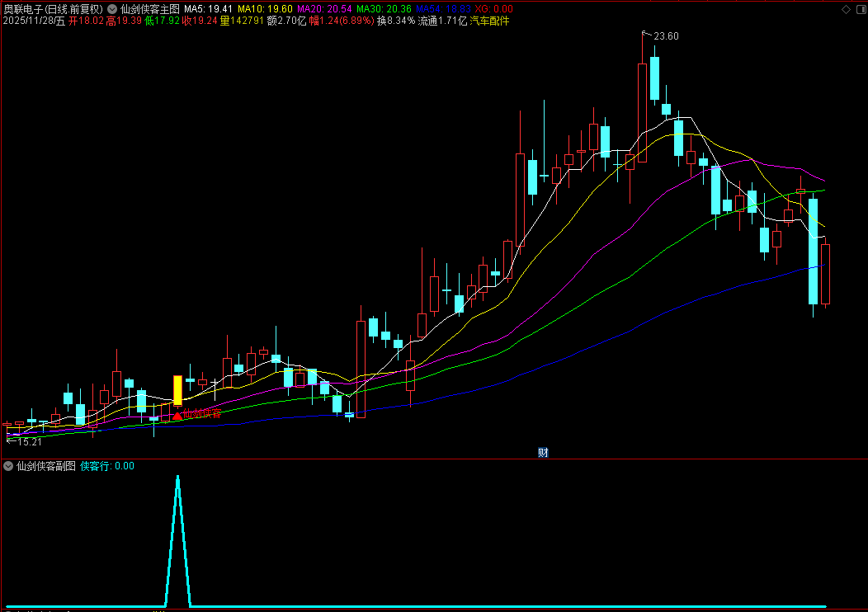Open dropdown arrow beside 仙剑侠客副图

tap(8, 466)
